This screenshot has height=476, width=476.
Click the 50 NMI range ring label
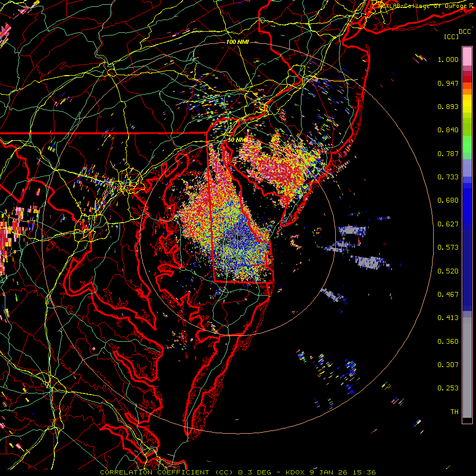[x=237, y=140]
